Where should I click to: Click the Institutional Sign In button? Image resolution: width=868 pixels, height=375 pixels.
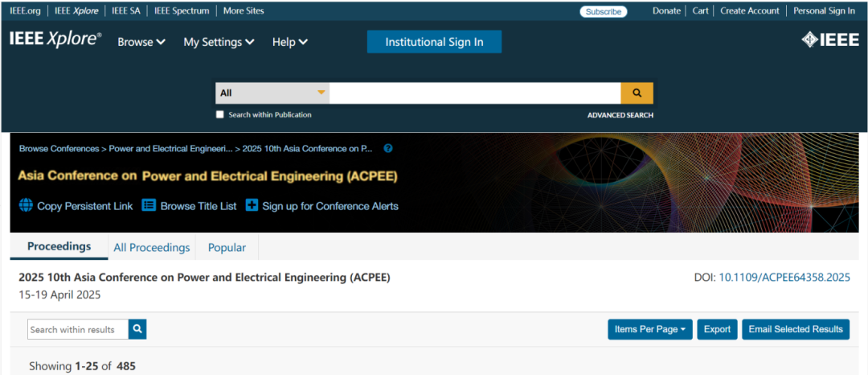click(x=434, y=42)
